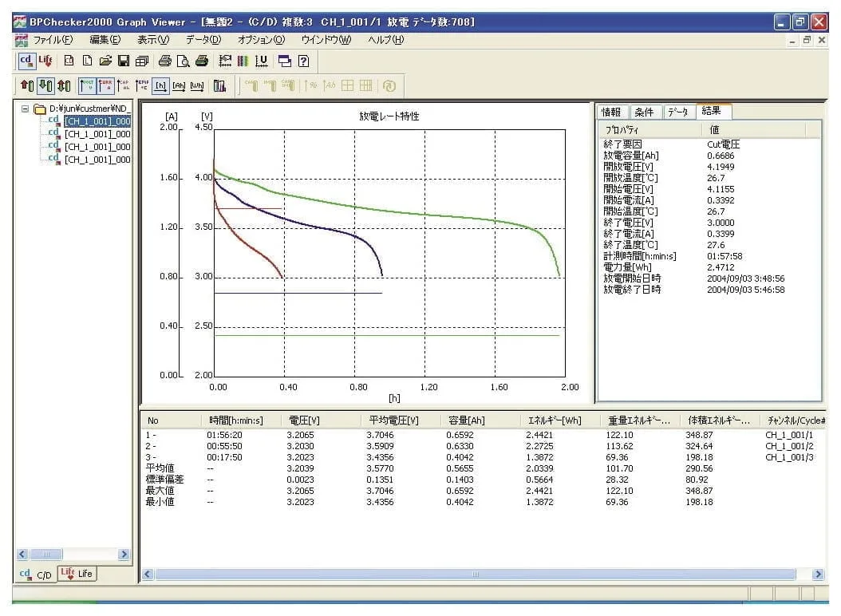The image size is (841, 616).
Task: Click the 容量[Ah] column header
Action: click(x=468, y=421)
